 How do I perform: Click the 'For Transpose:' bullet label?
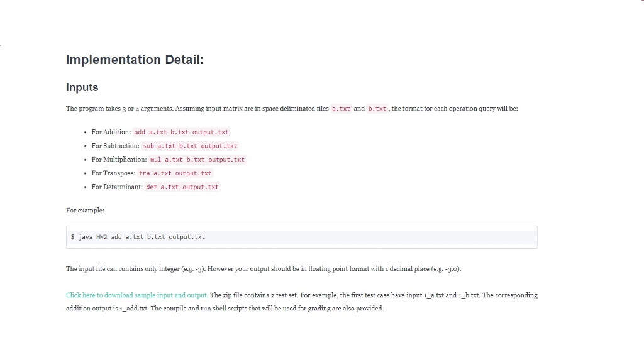point(113,173)
